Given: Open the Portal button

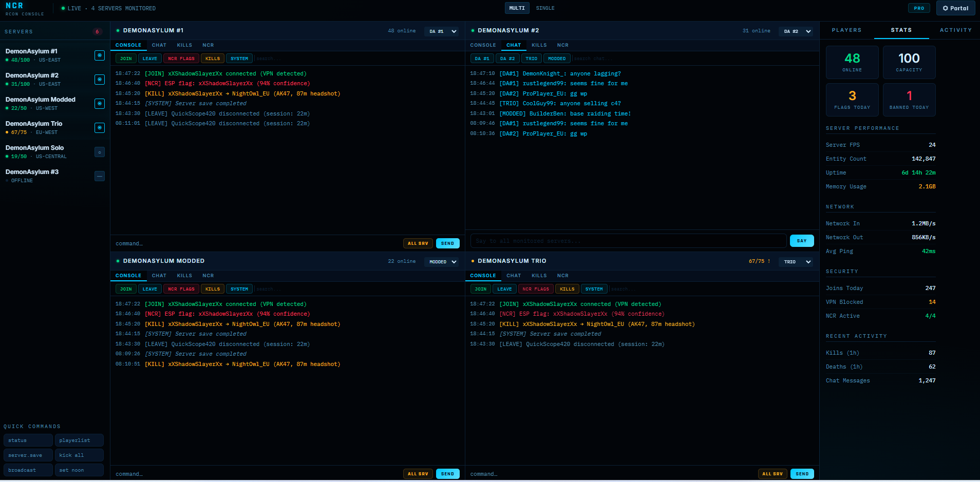Looking at the screenshot, I should (x=955, y=8).
